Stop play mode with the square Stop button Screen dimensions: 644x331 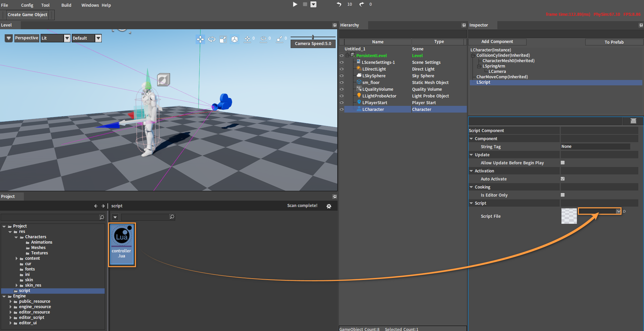pyautogui.click(x=305, y=4)
